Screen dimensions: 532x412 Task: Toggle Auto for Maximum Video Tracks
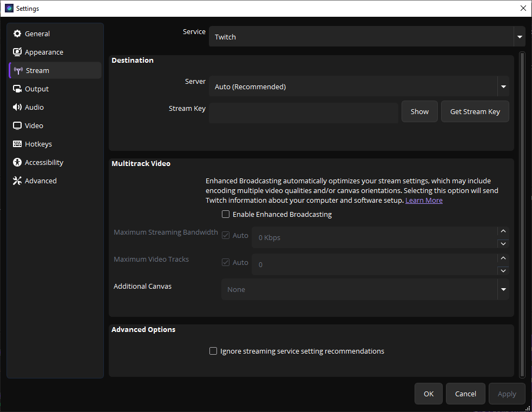226,262
